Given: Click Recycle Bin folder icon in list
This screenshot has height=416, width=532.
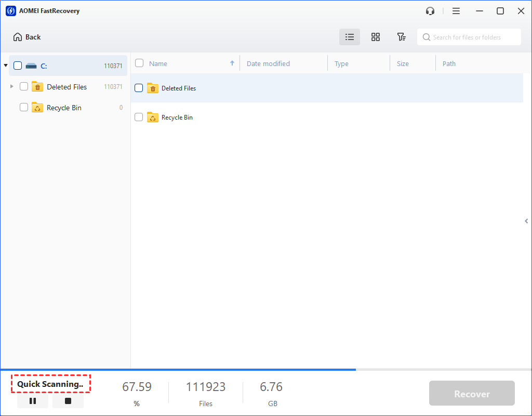Looking at the screenshot, I should 153,117.
